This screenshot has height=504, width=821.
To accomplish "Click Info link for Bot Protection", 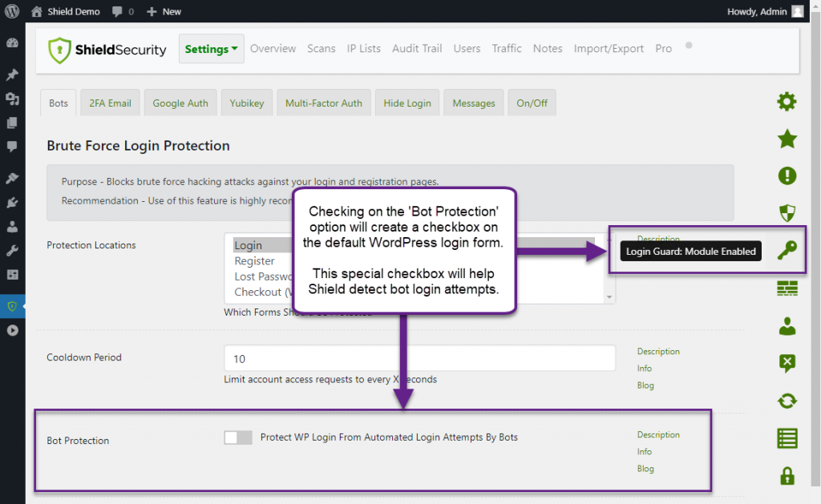I will (644, 451).
